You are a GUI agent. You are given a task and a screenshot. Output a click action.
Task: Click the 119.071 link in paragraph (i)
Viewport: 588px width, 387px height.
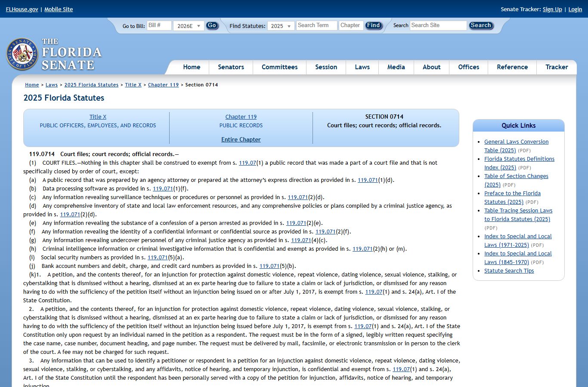coord(158,258)
